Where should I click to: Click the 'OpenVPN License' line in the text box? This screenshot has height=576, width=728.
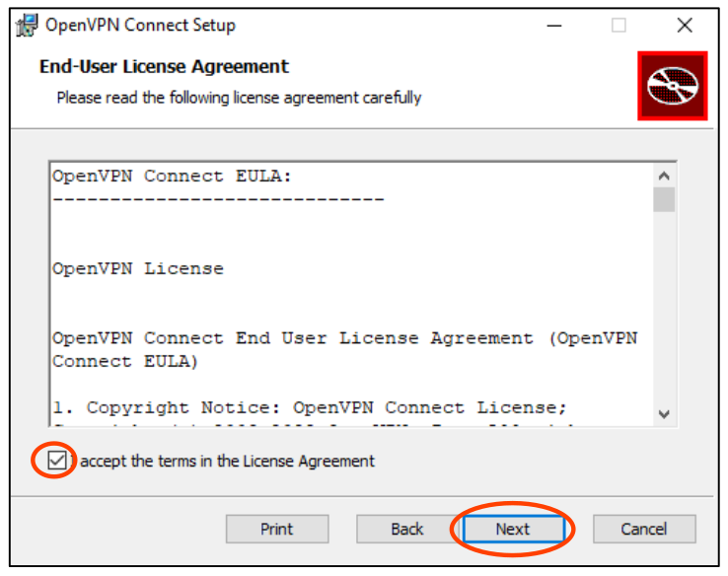(138, 268)
